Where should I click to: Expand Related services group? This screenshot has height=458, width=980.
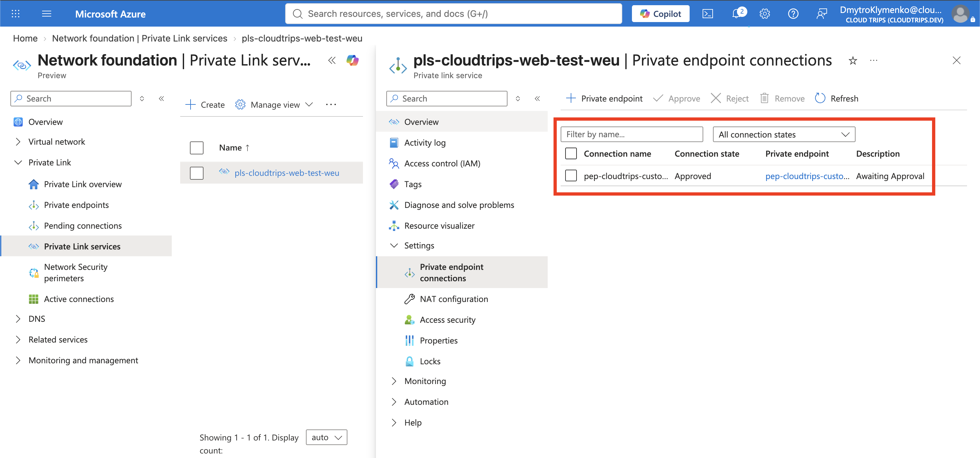point(18,340)
